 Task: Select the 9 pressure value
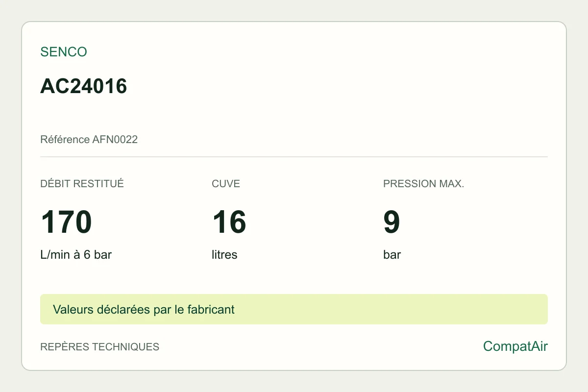(x=392, y=222)
